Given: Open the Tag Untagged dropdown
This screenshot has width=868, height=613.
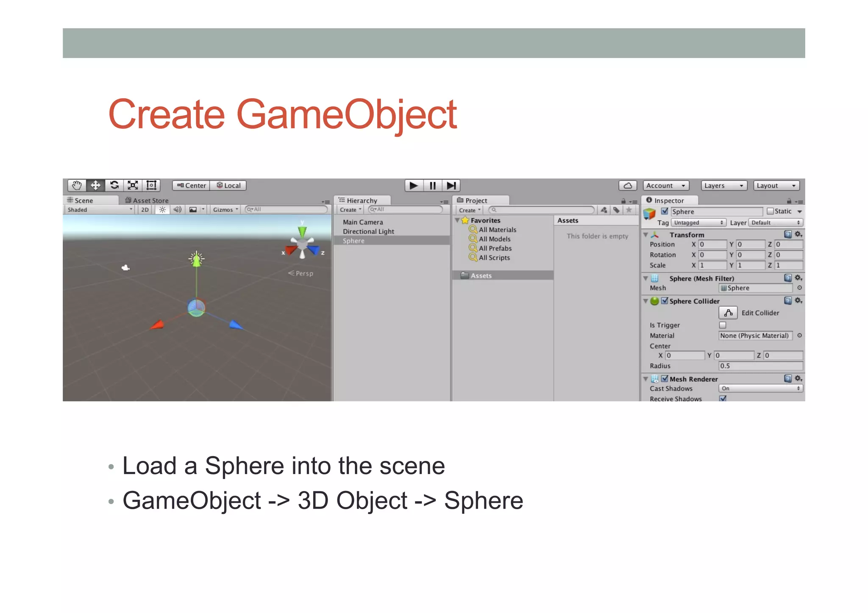Looking at the screenshot, I should coord(698,223).
